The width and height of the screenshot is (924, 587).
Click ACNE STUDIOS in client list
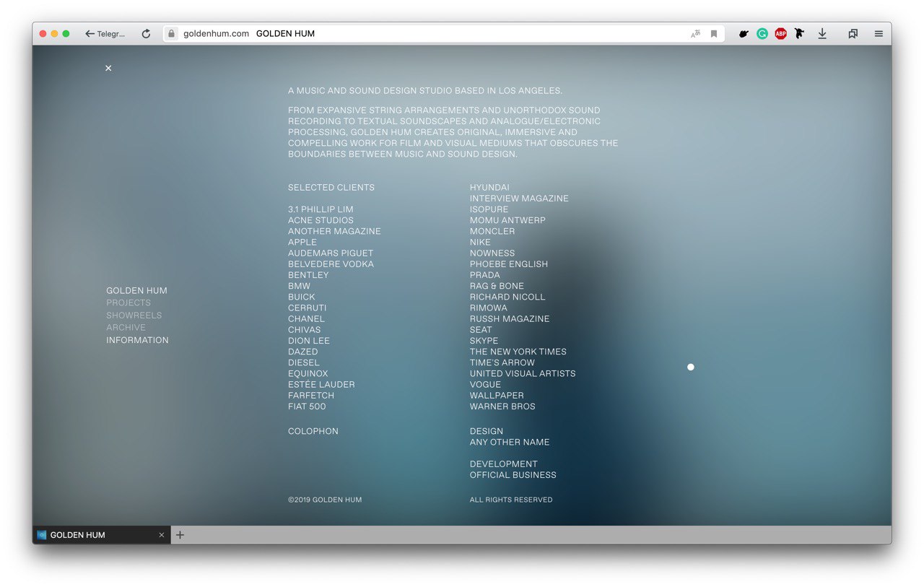[x=321, y=220]
